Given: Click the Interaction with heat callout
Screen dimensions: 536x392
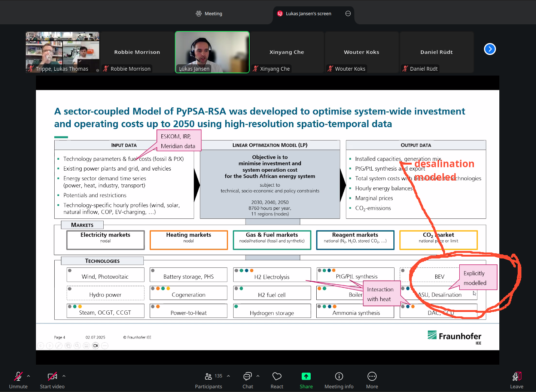Looking at the screenshot, I should pyautogui.click(x=382, y=294).
